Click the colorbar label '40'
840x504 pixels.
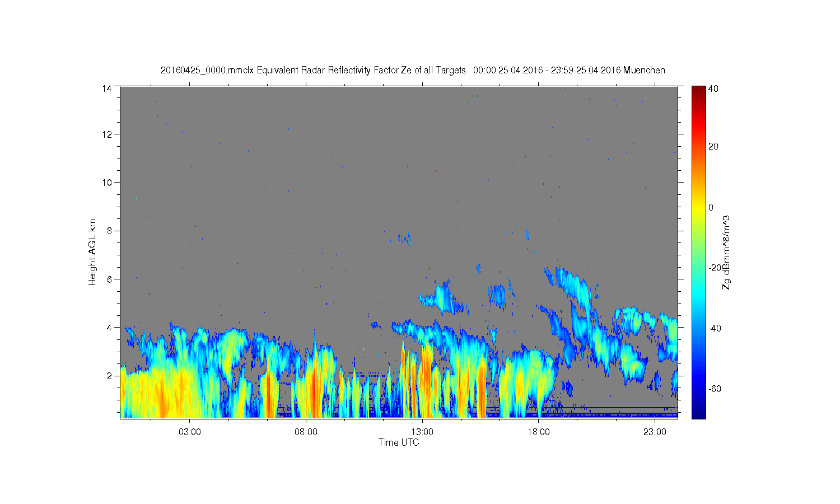(x=713, y=88)
